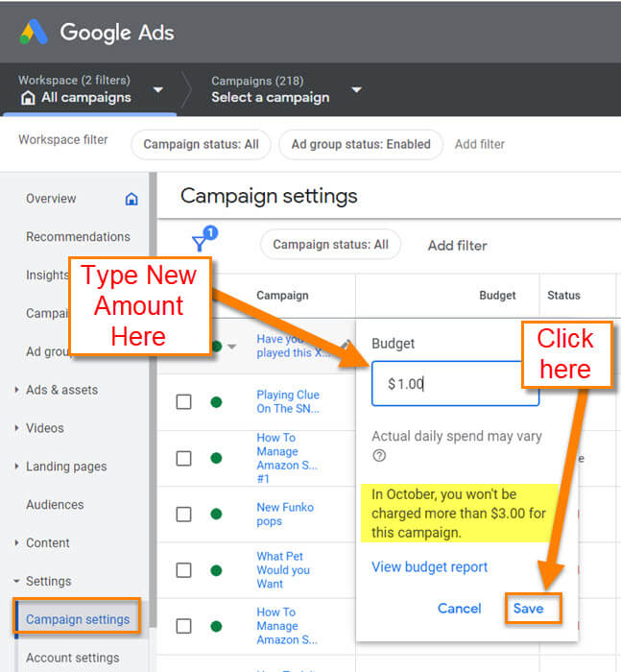Open the Workspace All campaigns dropdown

(158, 90)
